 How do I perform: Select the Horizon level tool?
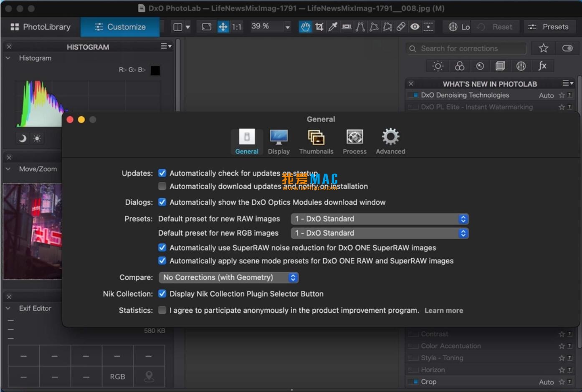347,27
